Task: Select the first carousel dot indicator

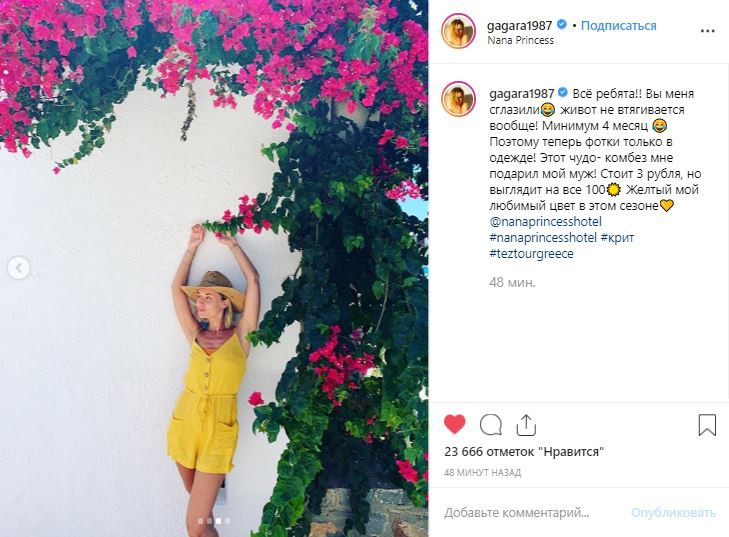Action: (x=200, y=521)
